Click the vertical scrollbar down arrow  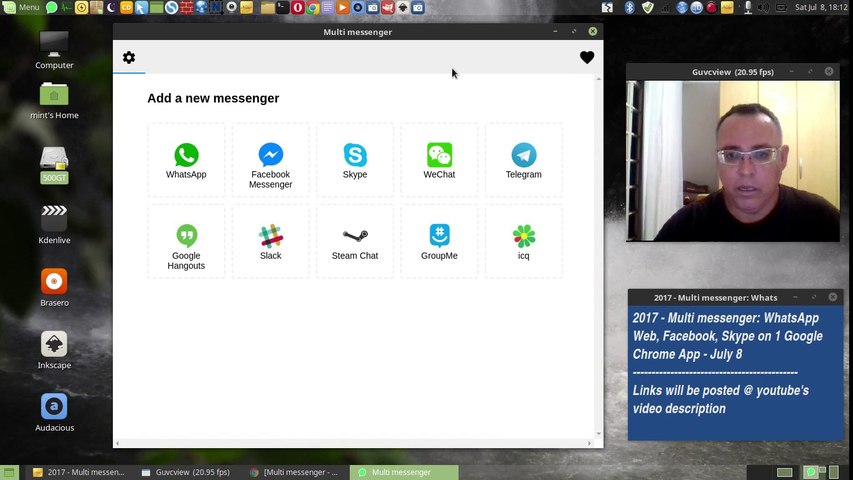click(598, 434)
